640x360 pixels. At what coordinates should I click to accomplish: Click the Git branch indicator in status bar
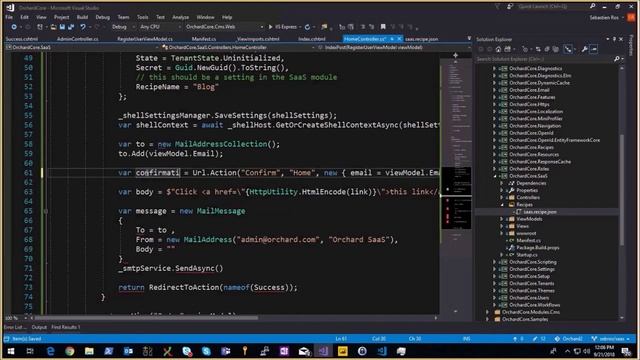611,339
